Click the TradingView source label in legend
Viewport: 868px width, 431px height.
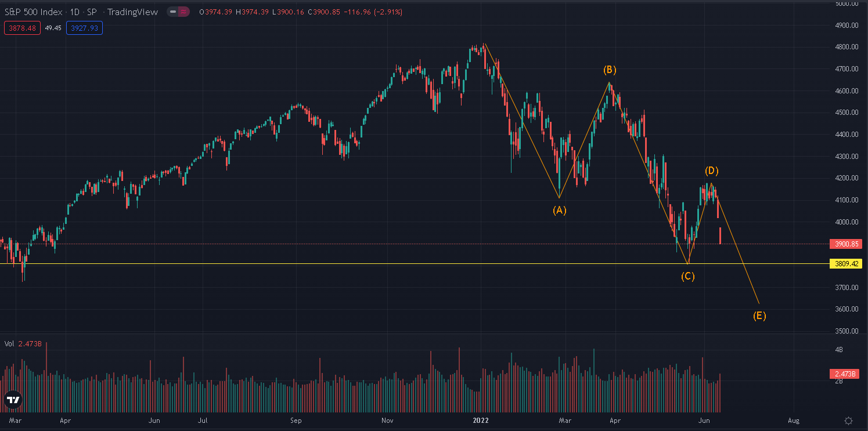(132, 12)
